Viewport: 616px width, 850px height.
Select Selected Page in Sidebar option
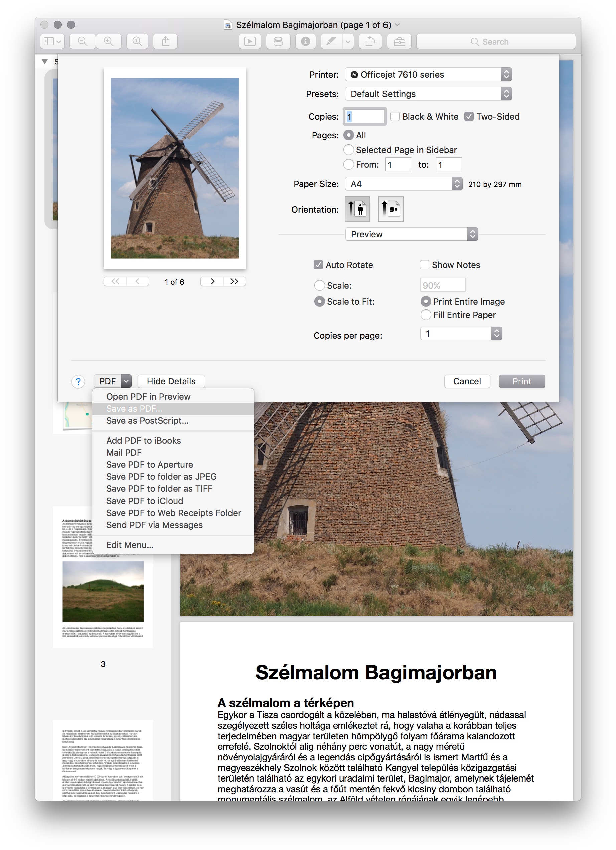click(x=349, y=150)
